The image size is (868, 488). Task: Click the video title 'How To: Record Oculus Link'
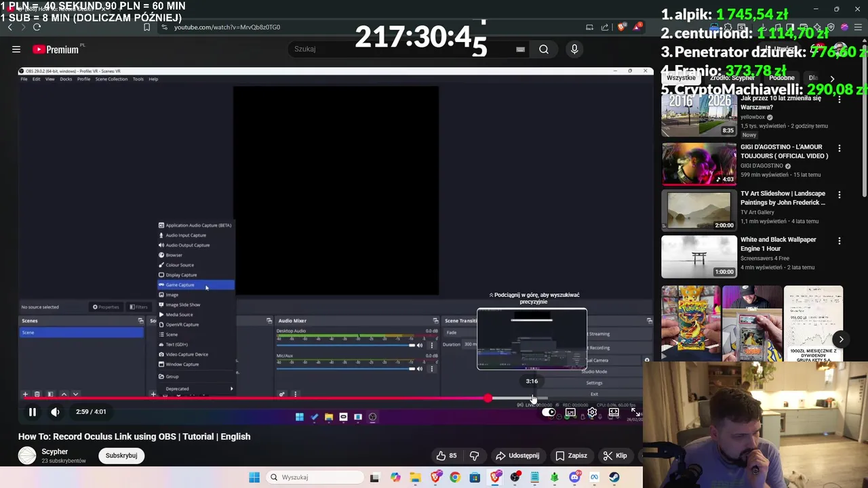134,436
